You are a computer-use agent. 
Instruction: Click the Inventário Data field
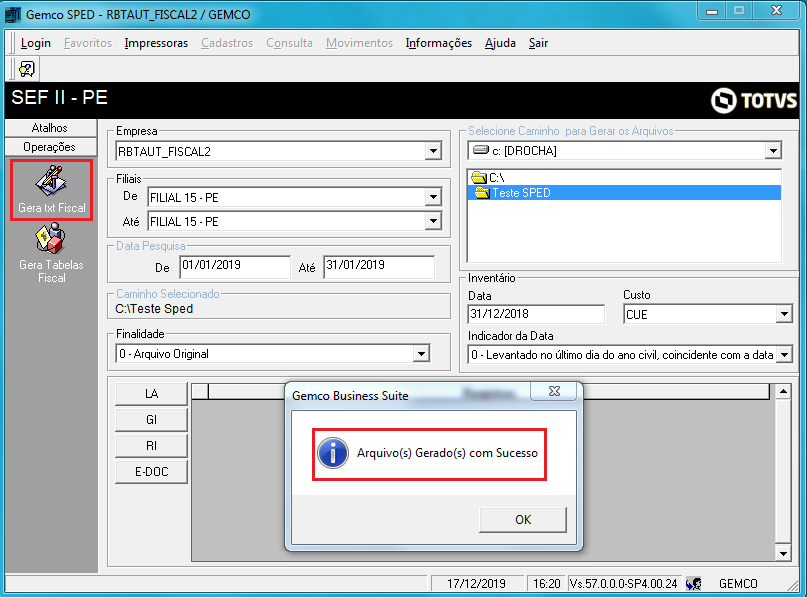coord(536,314)
